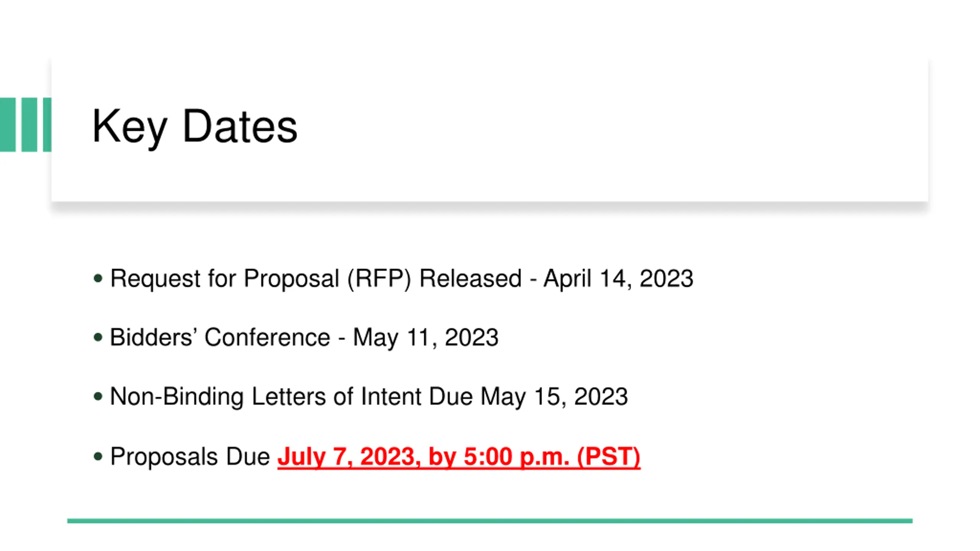Screen dimensions: 980x551
Task: Click the "April 14, 2023" date
Action: point(618,279)
